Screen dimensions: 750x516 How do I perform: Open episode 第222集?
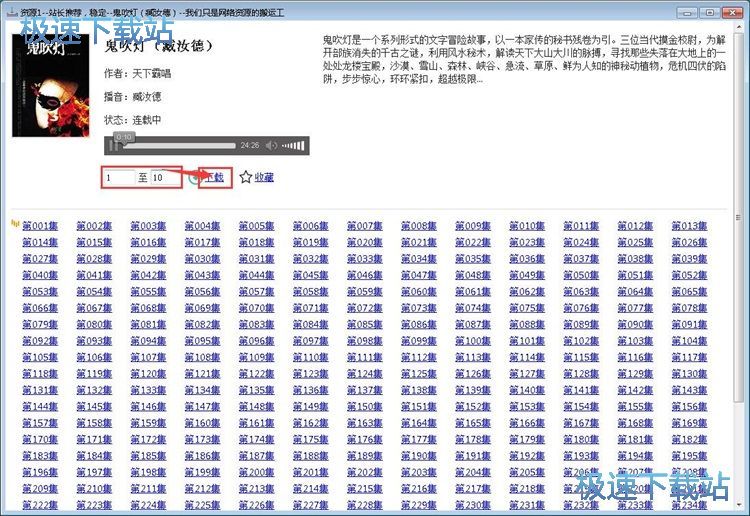point(40,505)
